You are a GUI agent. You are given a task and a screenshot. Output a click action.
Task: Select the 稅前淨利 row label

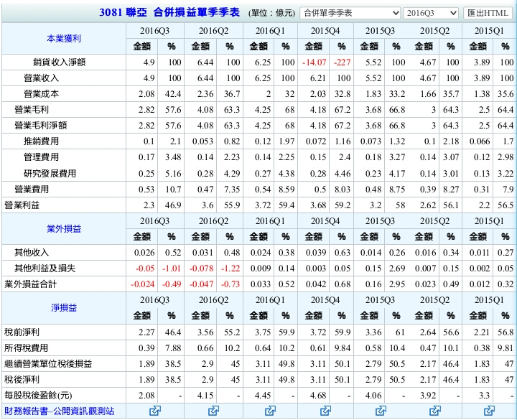click(x=22, y=332)
